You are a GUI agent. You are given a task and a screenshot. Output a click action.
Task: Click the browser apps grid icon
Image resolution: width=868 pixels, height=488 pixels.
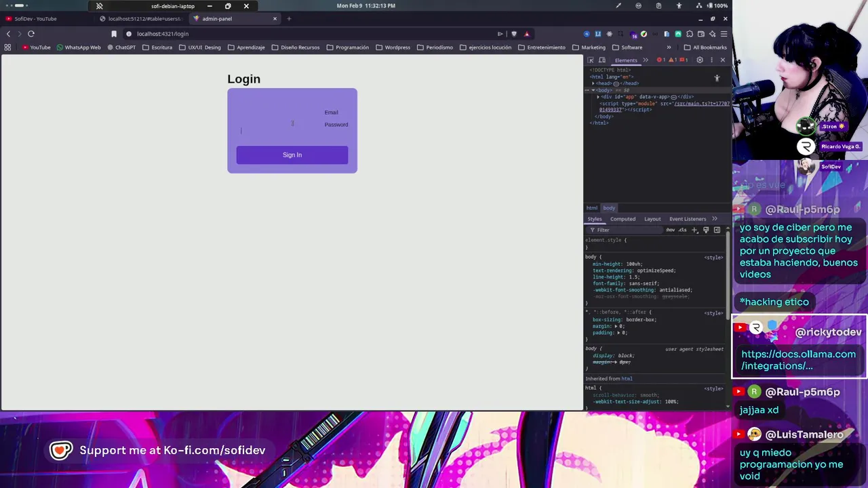[7, 47]
